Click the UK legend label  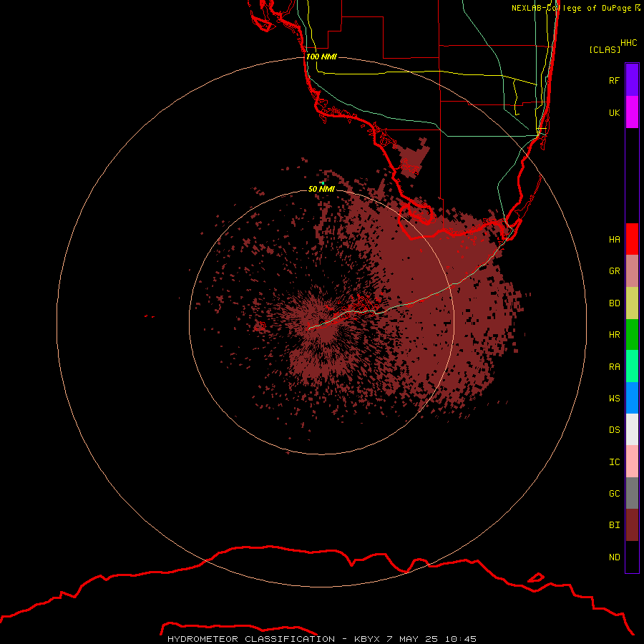coord(614,112)
